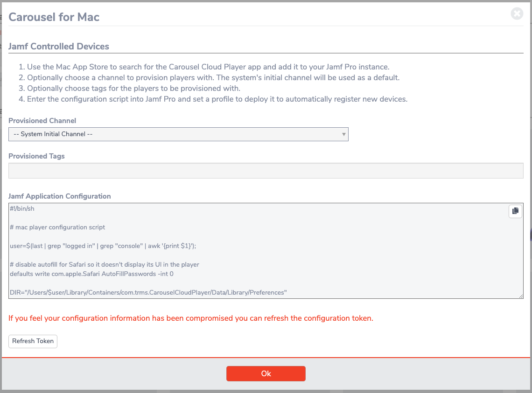Click the "# disable autofill for Safari" comment
Viewport: 532px width, 393px height.
105,264
